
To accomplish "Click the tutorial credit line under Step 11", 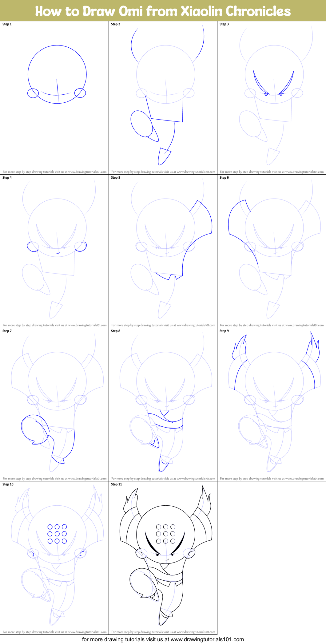I will (x=163, y=632).
